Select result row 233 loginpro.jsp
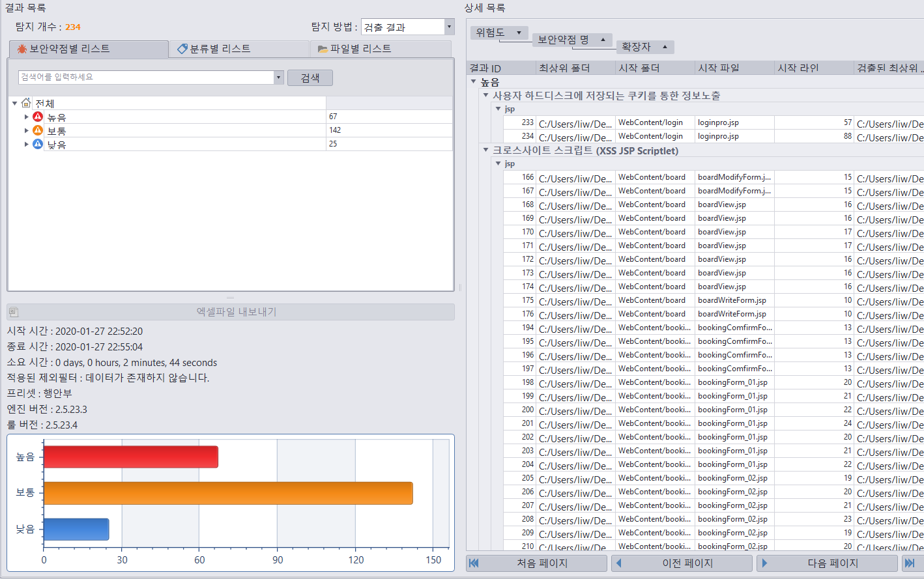This screenshot has width=924, height=579. [714, 122]
